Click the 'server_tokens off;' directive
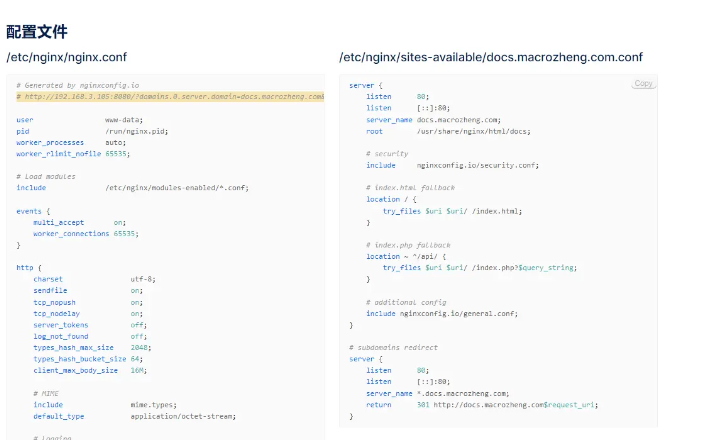Image resolution: width=702 pixels, height=440 pixels. tap(90, 325)
